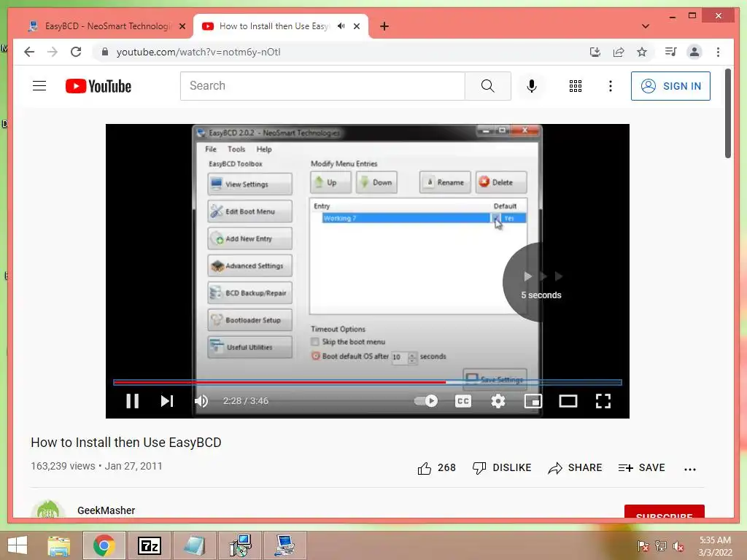747x560 pixels.
Task: Open the YouTube apps grid
Action: point(576,86)
